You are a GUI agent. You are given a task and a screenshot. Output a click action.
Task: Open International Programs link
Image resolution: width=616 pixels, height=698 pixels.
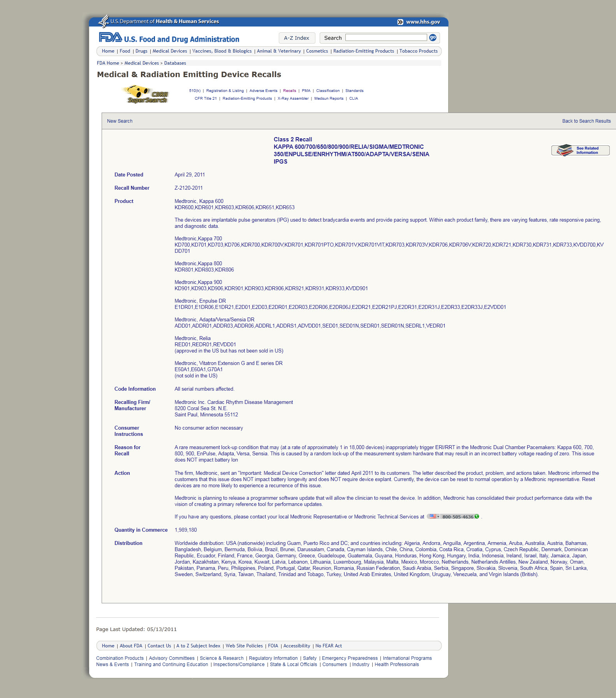tap(407, 658)
